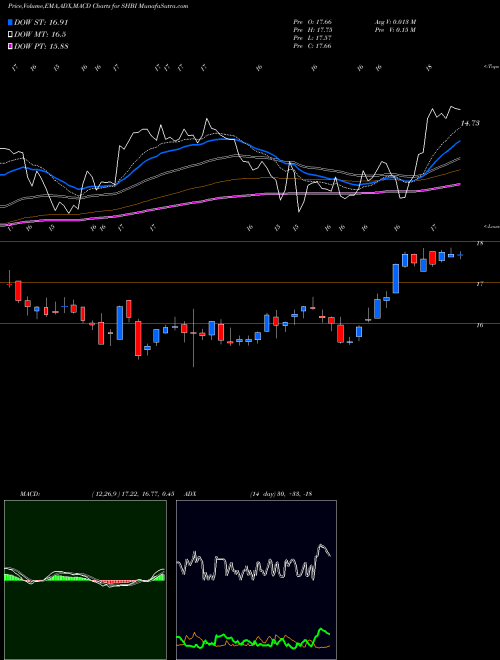Click the magenta DOW PT legend swatch
The width and height of the screenshot is (500, 660).
point(10,46)
